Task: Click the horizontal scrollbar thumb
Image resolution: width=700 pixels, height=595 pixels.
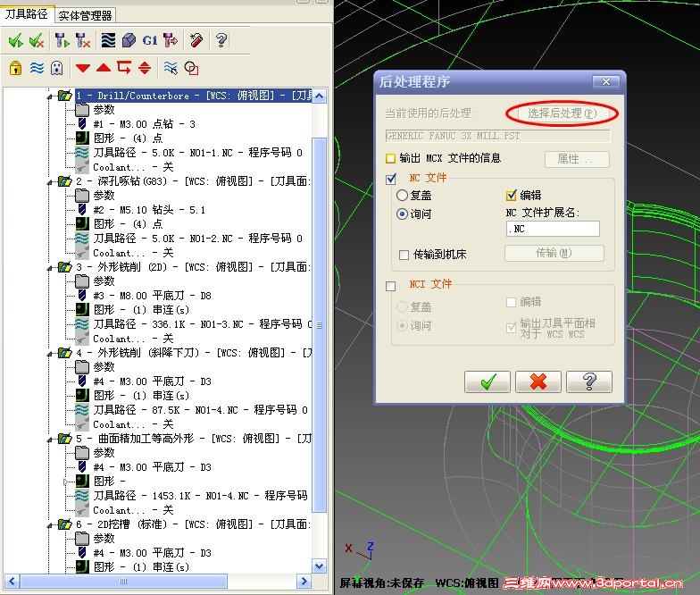Action: [123, 581]
